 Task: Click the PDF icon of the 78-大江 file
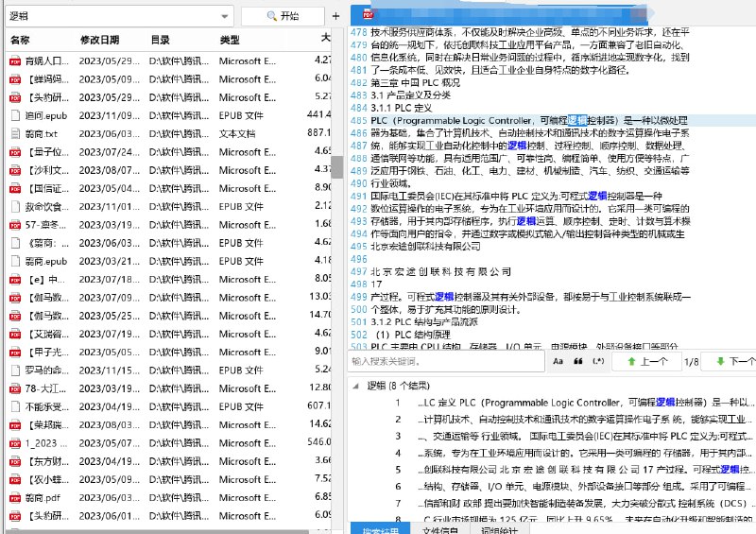point(14,388)
